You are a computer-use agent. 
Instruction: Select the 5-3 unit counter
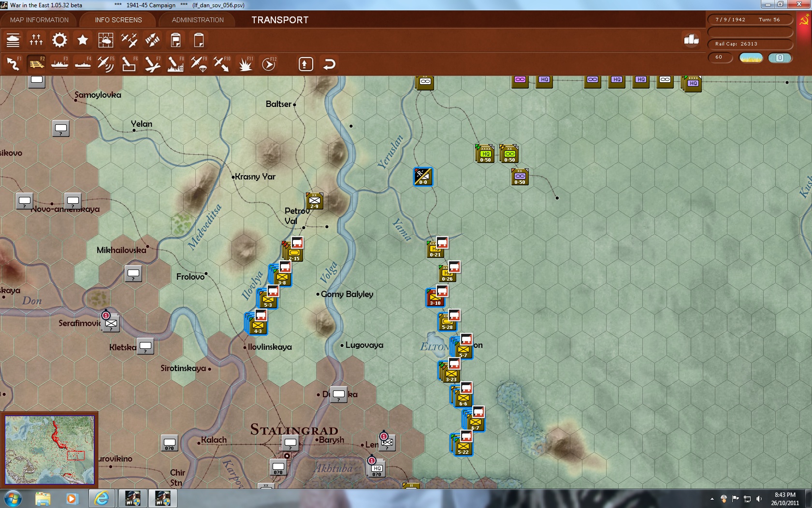[268, 298]
